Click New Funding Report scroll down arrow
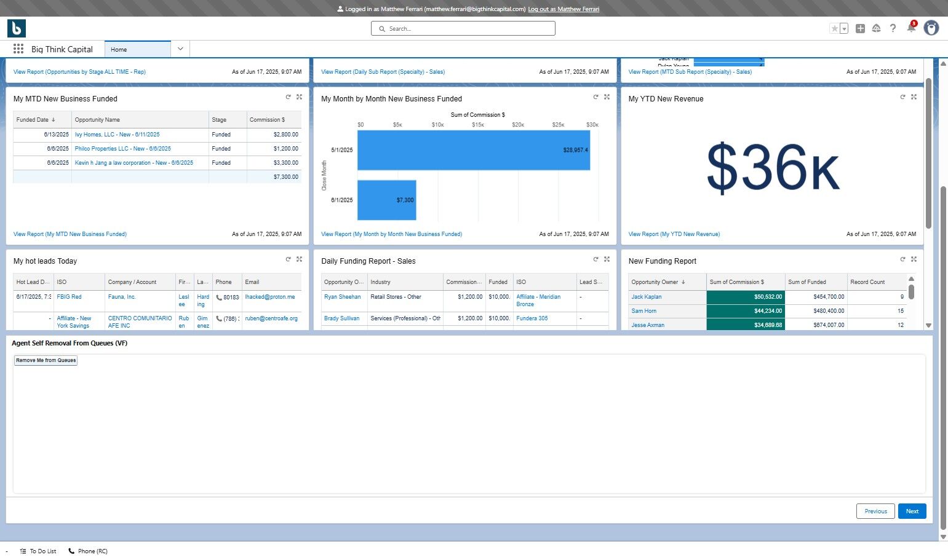Image resolution: width=948 pixels, height=560 pixels. [929, 325]
